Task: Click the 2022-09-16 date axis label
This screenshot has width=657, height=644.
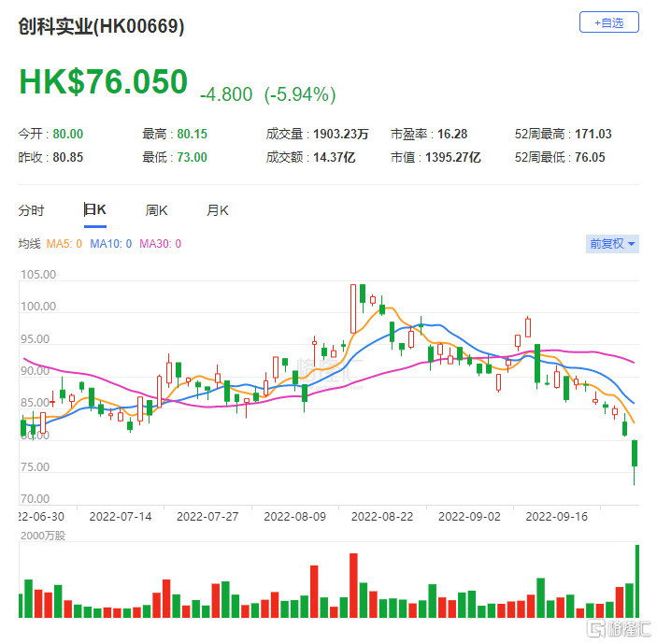Action: coord(557,517)
